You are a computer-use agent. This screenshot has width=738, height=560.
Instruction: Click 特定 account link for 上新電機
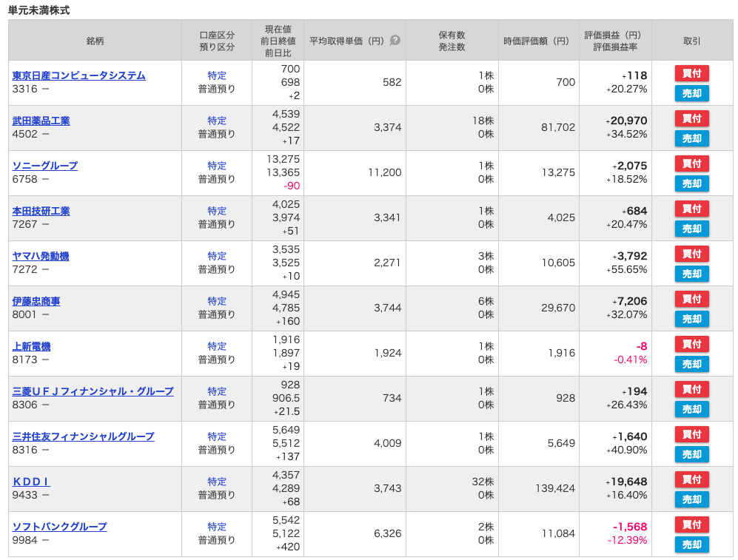coord(217,346)
